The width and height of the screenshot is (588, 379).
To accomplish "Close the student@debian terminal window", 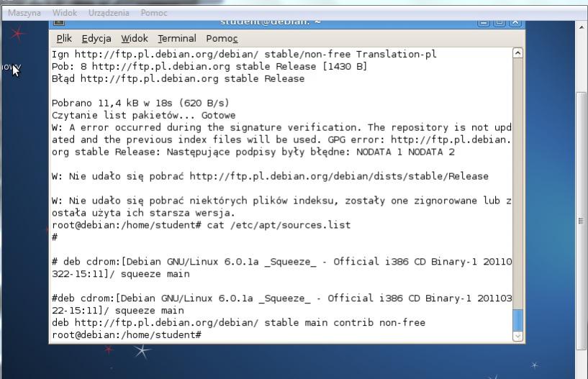I will [x=515, y=22].
